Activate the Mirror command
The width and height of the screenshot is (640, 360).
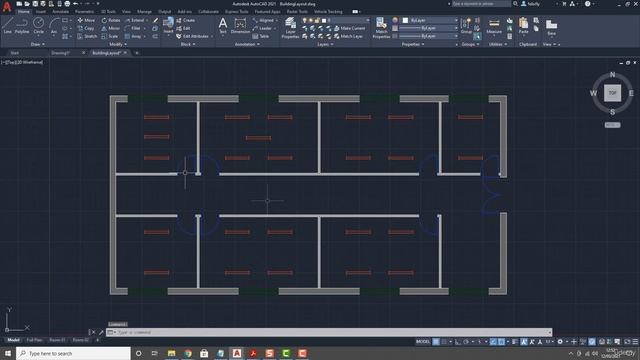point(111,28)
